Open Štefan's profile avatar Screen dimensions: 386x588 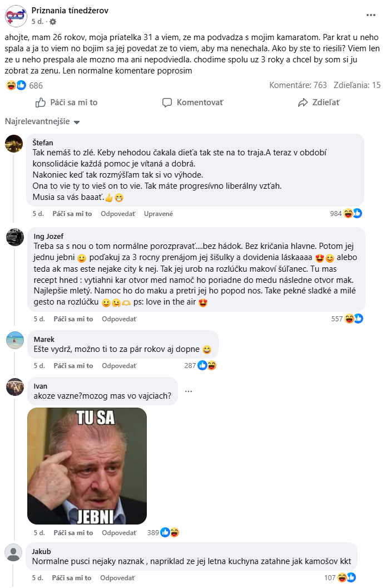(x=14, y=143)
